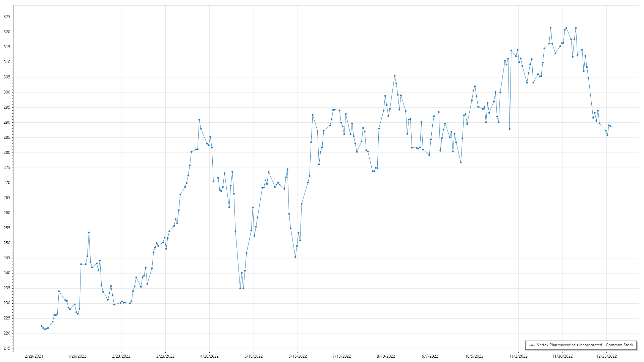The image size is (644, 362).
Task: Click the 6/15/2022 date axis label
Action: tap(298, 356)
